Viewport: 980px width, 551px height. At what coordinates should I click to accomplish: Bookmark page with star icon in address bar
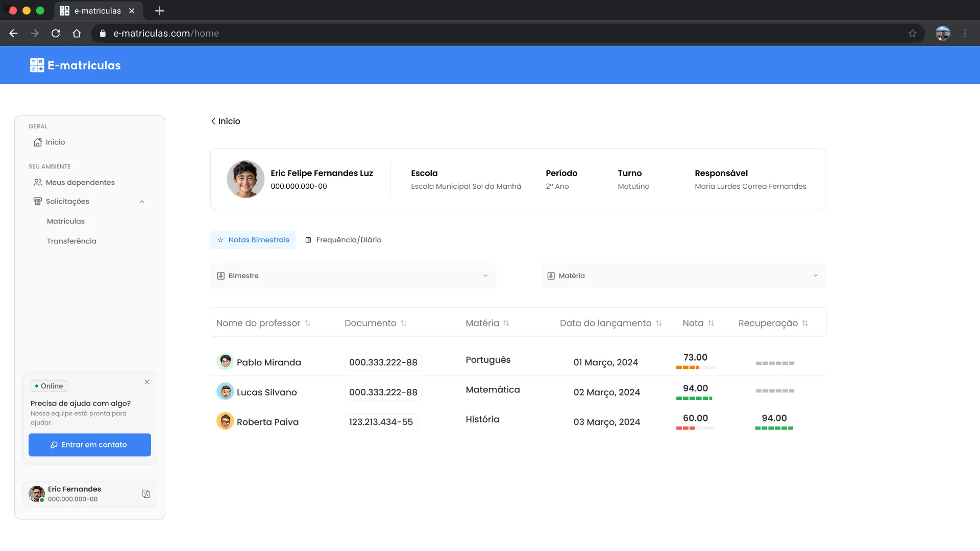913,33
